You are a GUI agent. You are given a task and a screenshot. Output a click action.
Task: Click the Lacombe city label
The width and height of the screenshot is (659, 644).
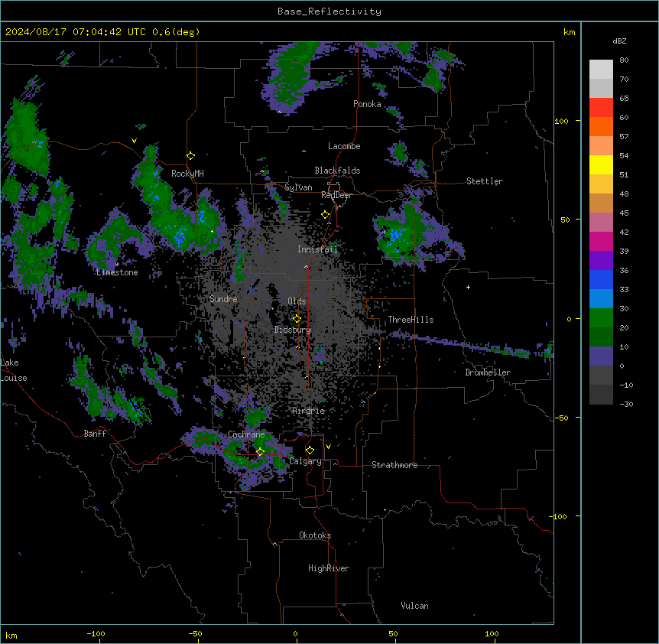click(x=344, y=146)
